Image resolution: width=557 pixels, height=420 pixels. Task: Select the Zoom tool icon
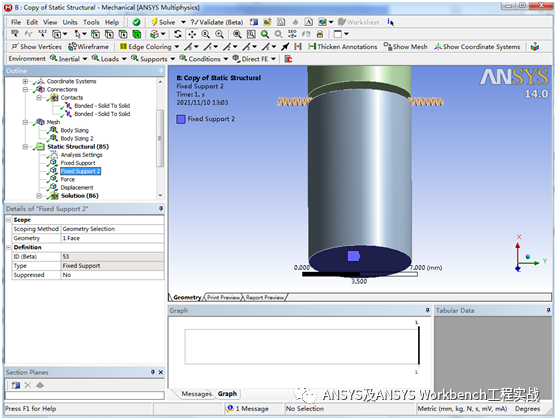206,34
